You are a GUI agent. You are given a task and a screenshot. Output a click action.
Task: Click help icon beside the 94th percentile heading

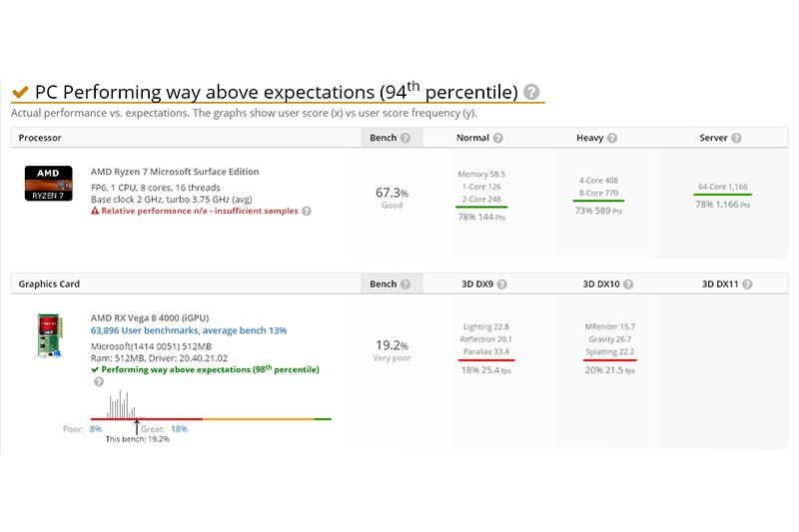click(x=531, y=92)
